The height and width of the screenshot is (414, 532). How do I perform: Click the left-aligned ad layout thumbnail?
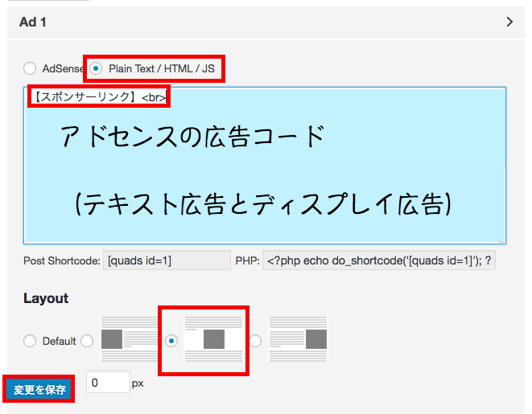coord(130,339)
